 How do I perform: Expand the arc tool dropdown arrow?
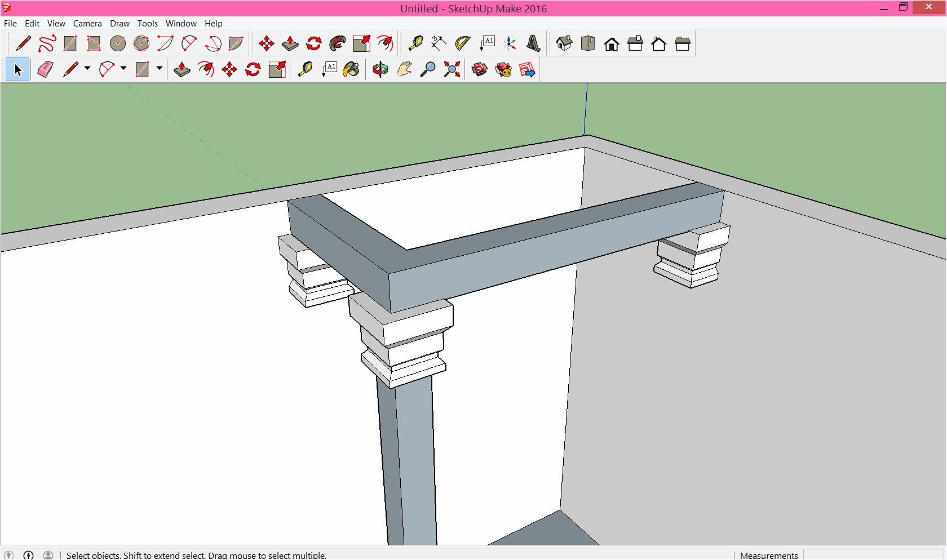(x=123, y=69)
